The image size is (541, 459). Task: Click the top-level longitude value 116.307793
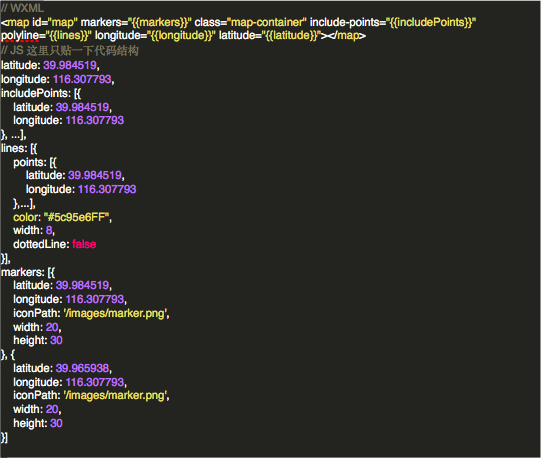coord(82,79)
